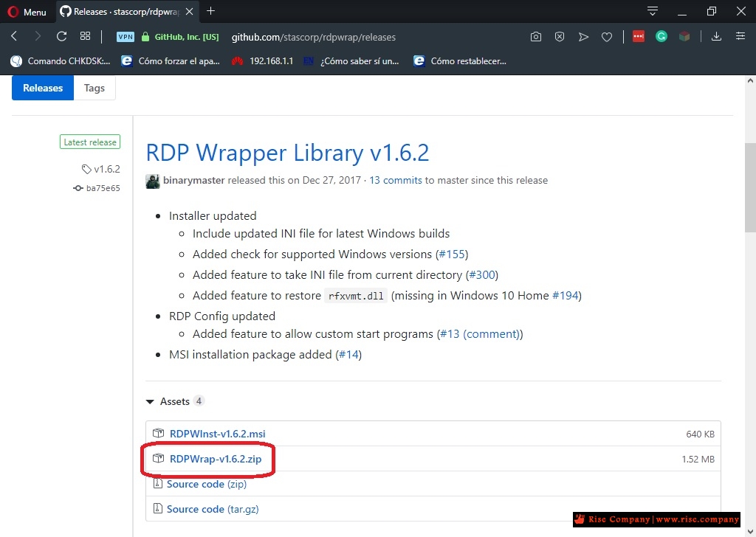
Task: Open the cube extension icon
Action: pos(684,37)
